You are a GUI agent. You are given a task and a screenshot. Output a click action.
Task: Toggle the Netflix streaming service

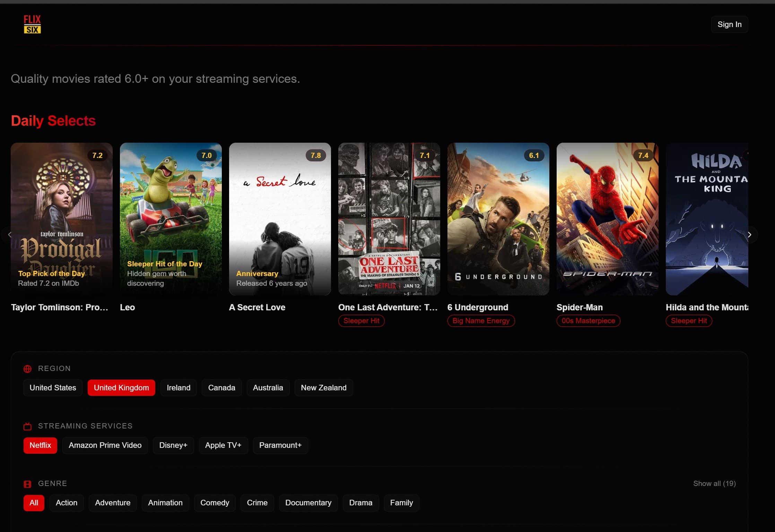[40, 445]
